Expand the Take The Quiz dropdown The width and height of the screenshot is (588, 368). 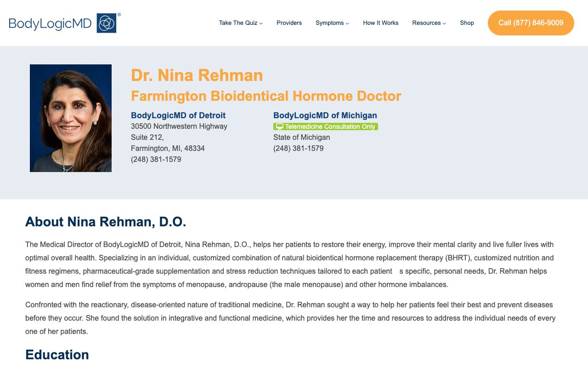[238, 23]
